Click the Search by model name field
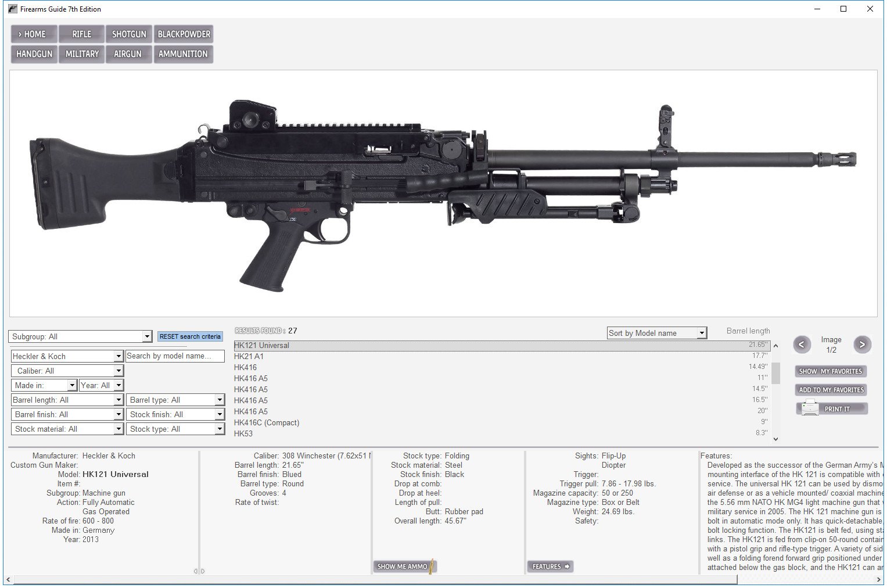 click(x=175, y=356)
